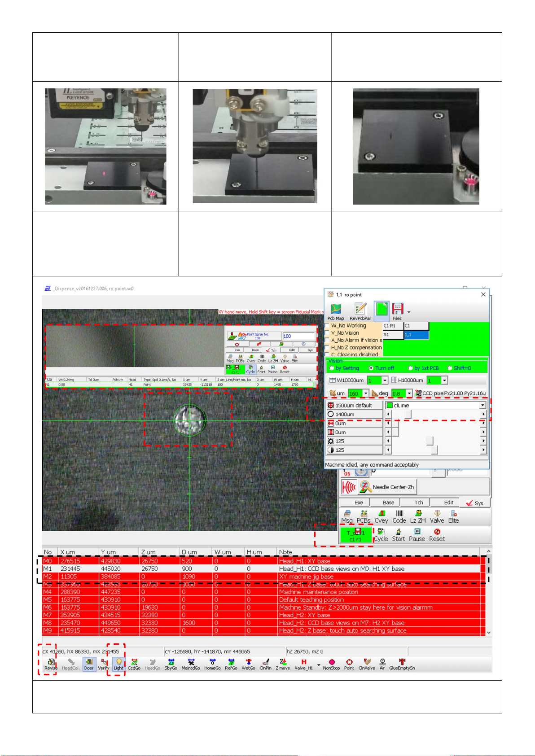Toggle the Door button in bottom toolbar

(x=89, y=664)
